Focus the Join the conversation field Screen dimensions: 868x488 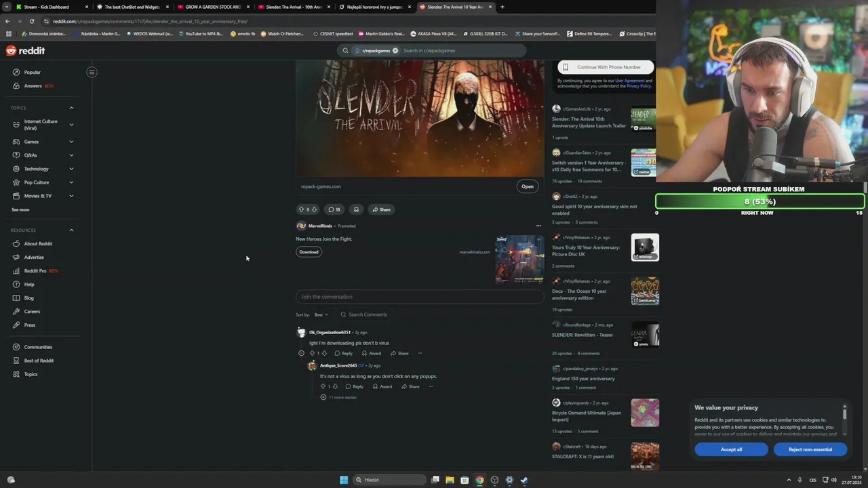click(x=420, y=296)
